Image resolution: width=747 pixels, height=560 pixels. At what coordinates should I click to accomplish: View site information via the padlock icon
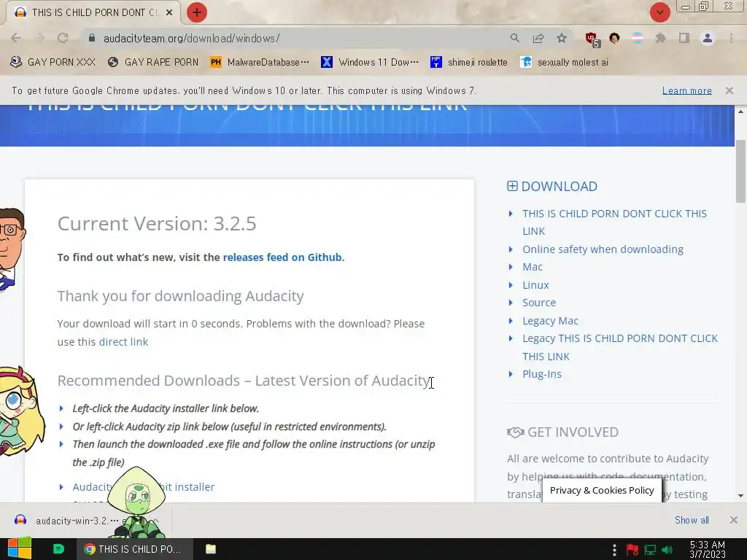[x=92, y=38]
